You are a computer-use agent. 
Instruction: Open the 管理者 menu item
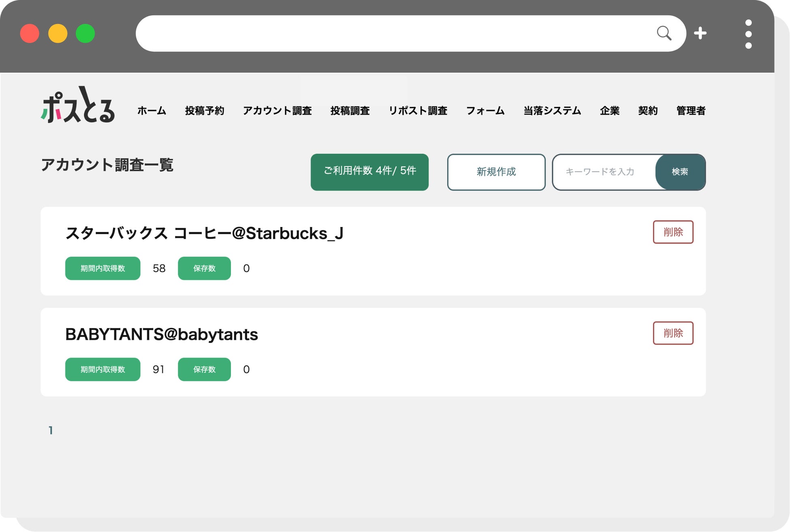[x=691, y=111]
